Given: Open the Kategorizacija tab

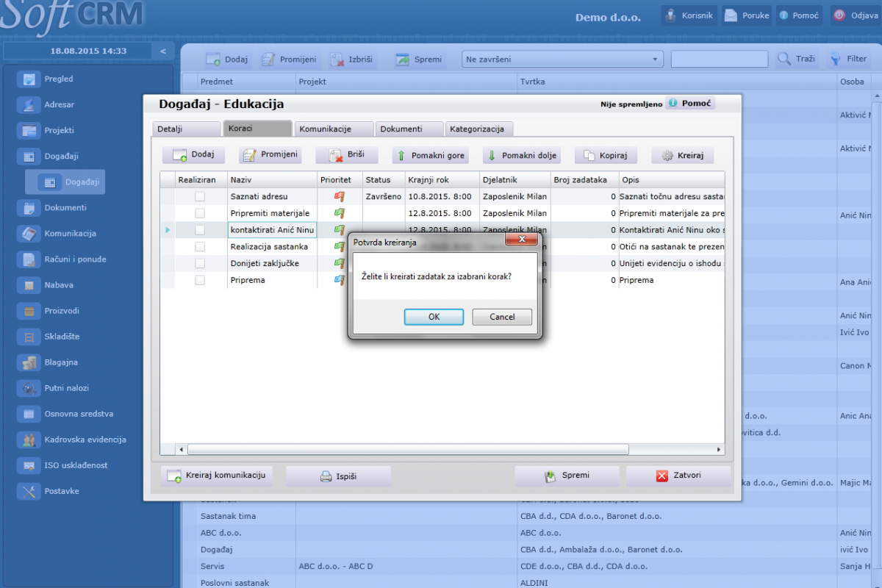Looking at the screenshot, I should (479, 129).
